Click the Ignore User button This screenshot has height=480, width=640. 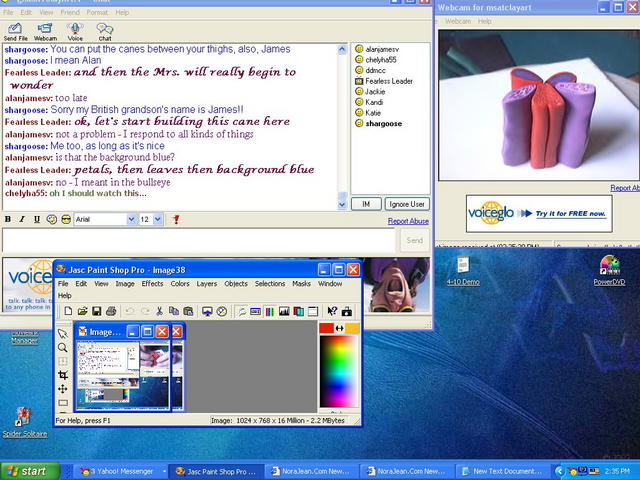(407, 204)
